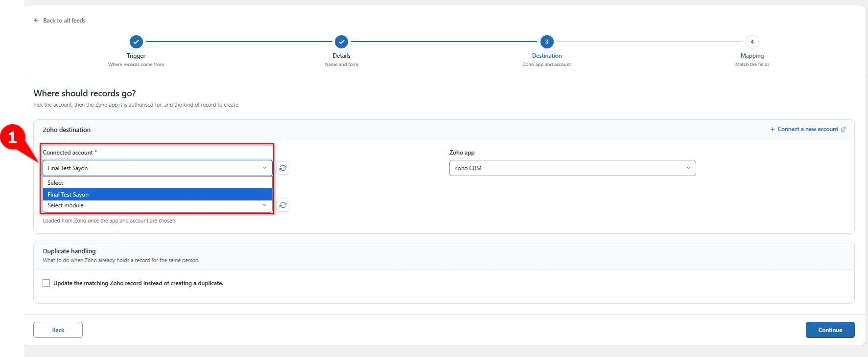Click the completed Details step checkmark
The width and height of the screenshot is (868, 357).
coord(341,42)
